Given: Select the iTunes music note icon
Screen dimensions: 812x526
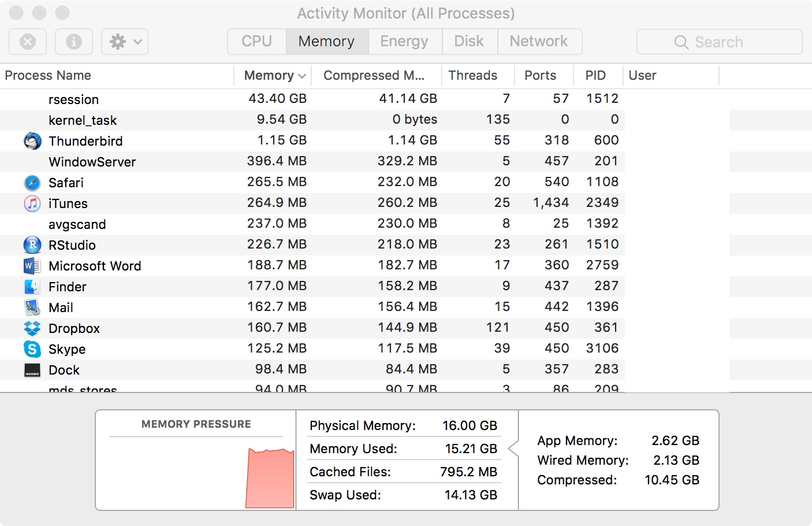Looking at the screenshot, I should tap(32, 203).
